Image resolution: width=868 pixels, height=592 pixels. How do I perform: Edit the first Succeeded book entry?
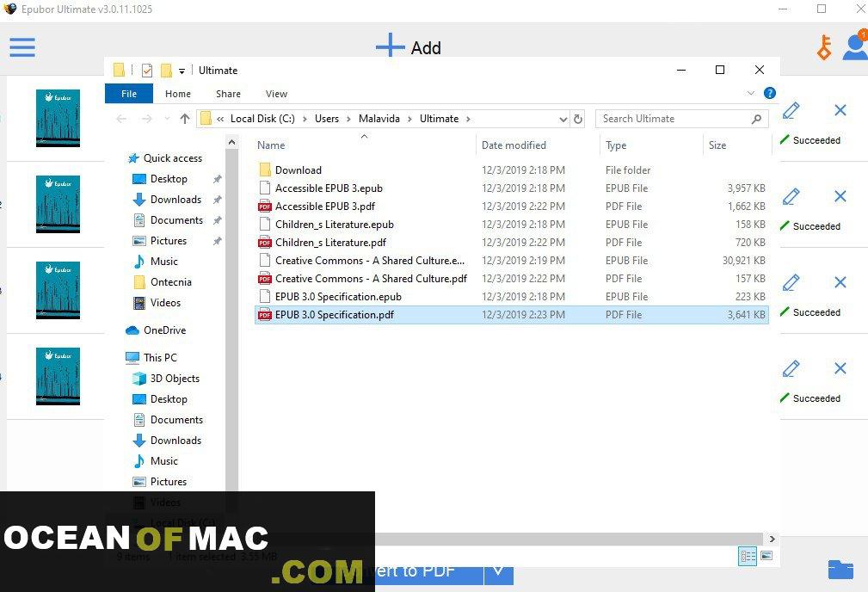(x=791, y=110)
